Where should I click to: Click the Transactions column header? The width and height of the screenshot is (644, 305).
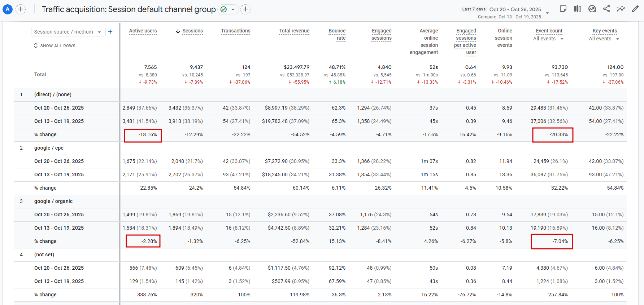click(x=235, y=31)
